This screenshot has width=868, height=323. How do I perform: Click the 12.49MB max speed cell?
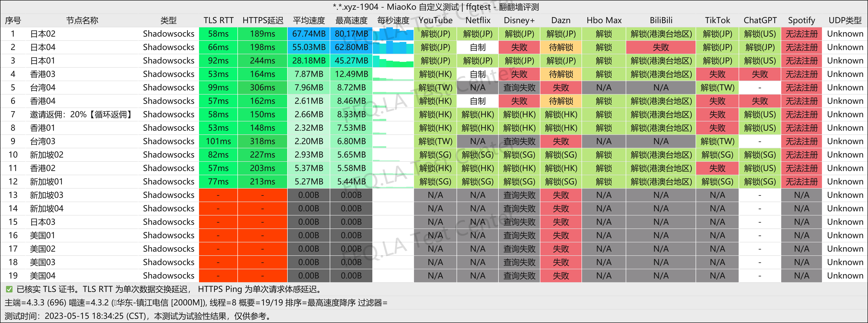click(x=351, y=74)
